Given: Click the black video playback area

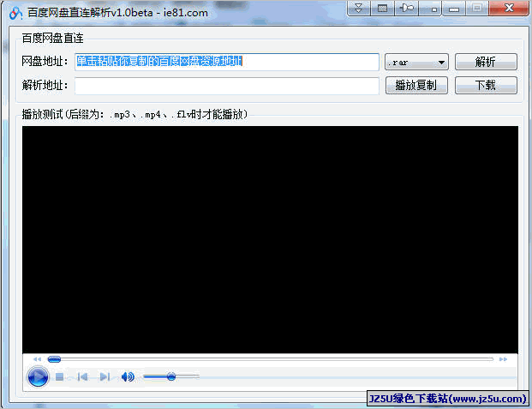Looking at the screenshot, I should (270, 239).
